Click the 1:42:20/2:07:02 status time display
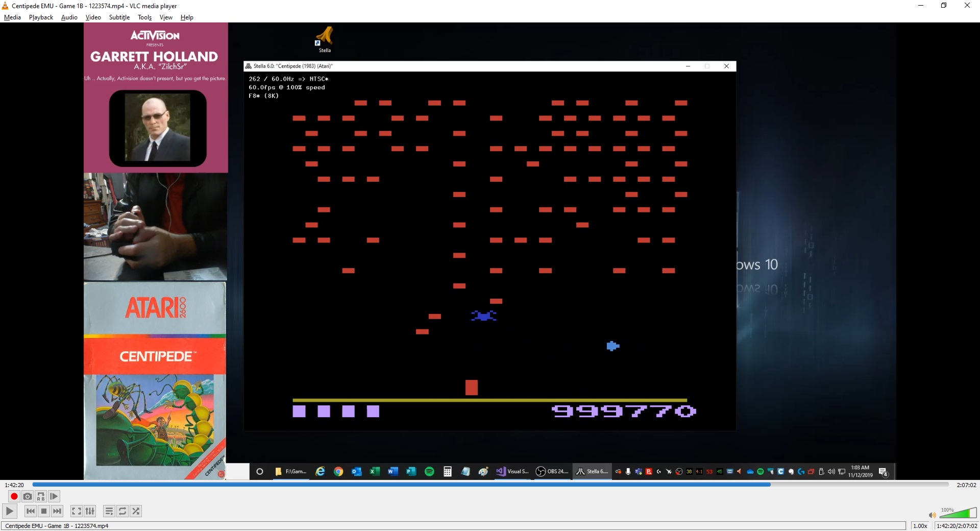Image resolution: width=980 pixels, height=531 pixels. [957, 526]
